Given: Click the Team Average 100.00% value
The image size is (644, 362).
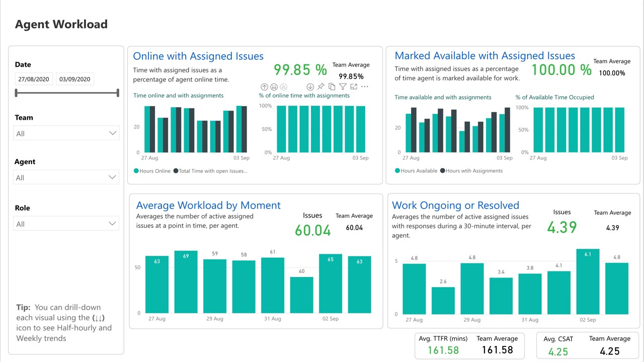Looking at the screenshot, I should click(612, 73).
